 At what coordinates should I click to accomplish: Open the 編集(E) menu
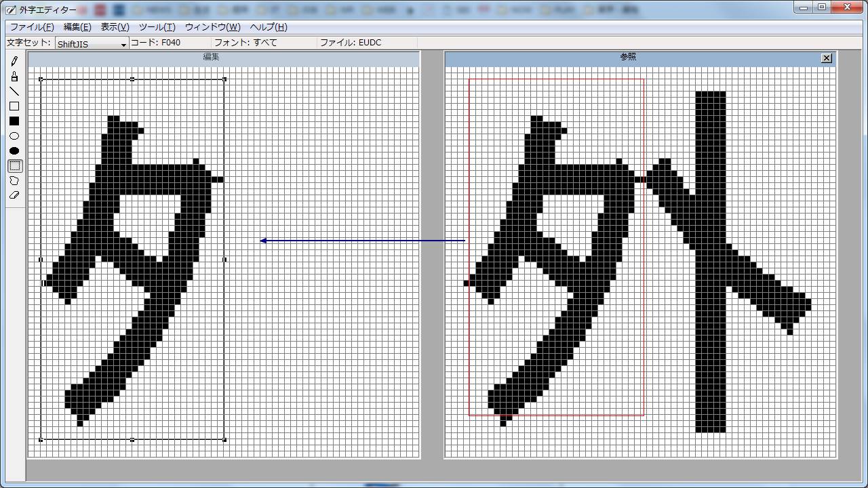coord(77,27)
